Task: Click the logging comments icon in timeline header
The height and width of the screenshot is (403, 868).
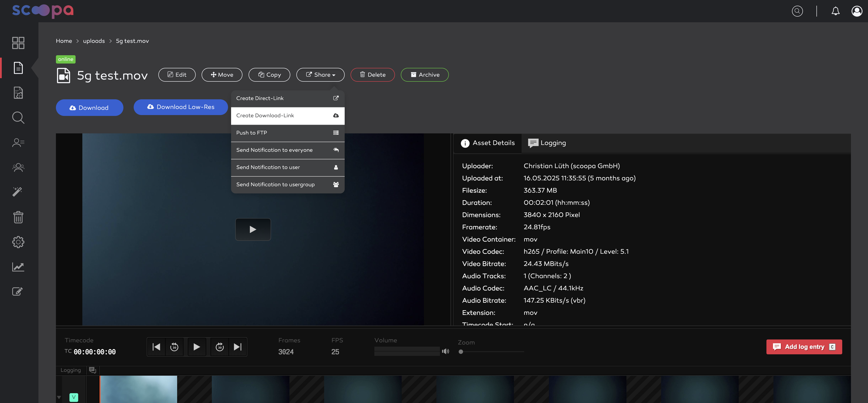Action: click(93, 370)
